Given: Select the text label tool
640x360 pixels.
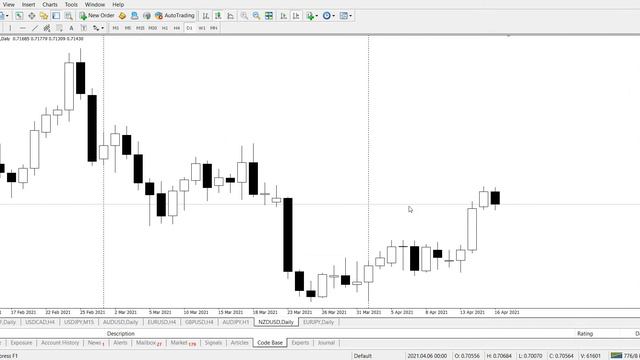Looking at the screenshot, I should pyautogui.click(x=84, y=28).
